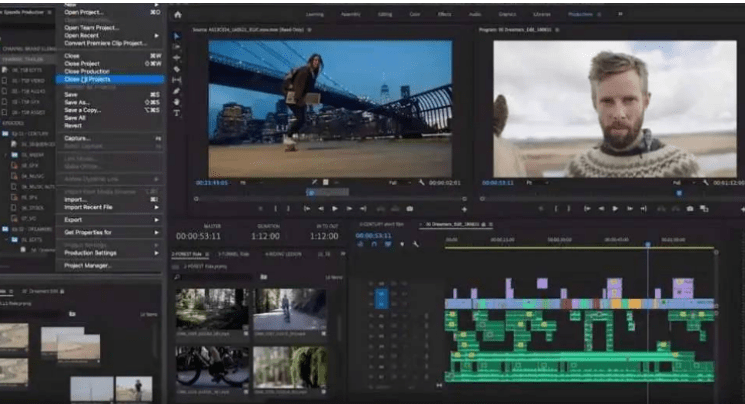Viewport: 745px width, 404px height.
Task: Choose Project Manager menu entry
Action: point(87,266)
